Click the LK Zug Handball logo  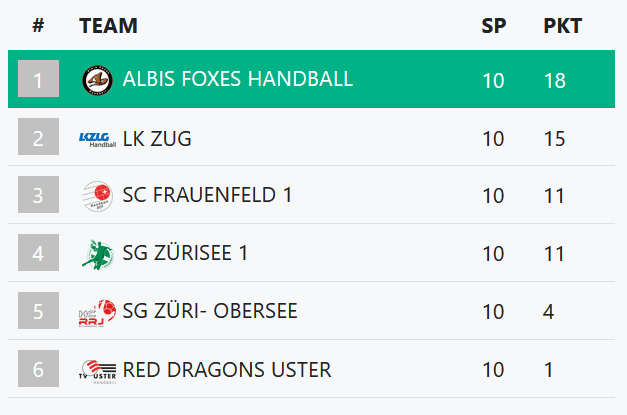point(98,140)
